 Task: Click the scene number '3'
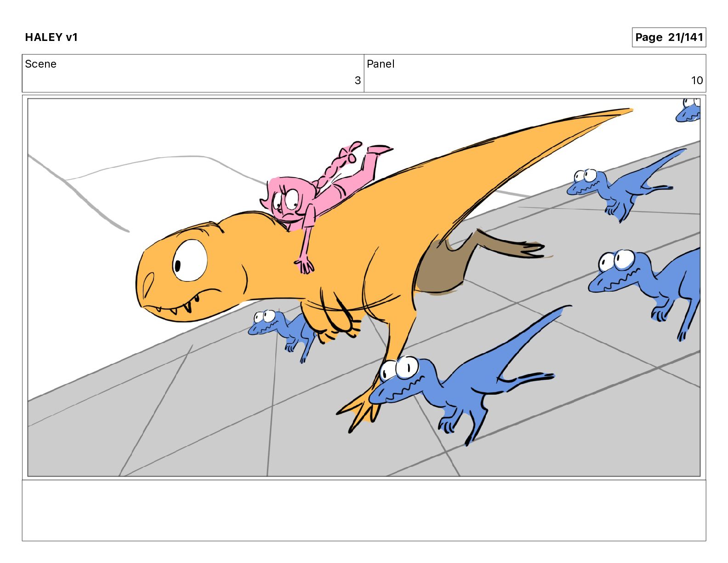click(358, 80)
